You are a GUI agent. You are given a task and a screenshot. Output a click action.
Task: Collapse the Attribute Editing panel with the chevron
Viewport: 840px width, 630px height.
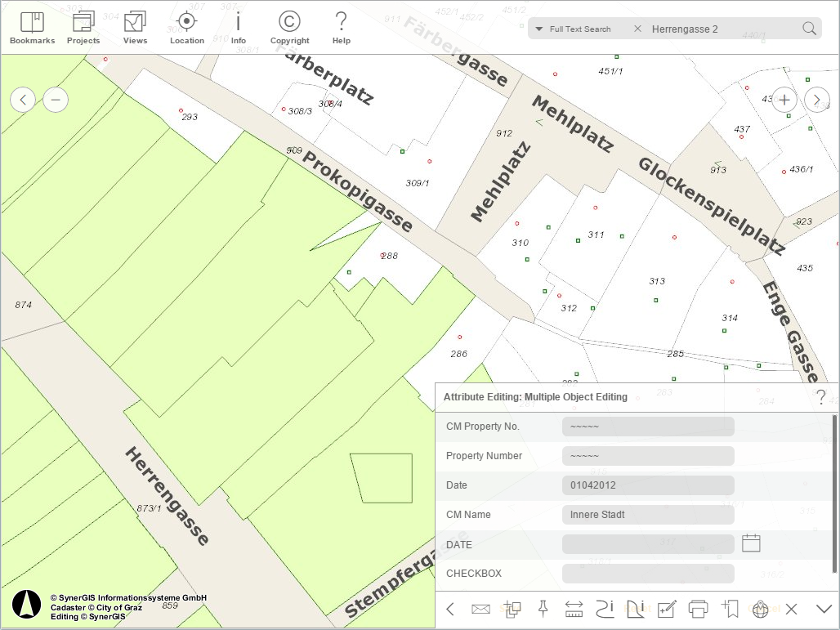click(823, 609)
